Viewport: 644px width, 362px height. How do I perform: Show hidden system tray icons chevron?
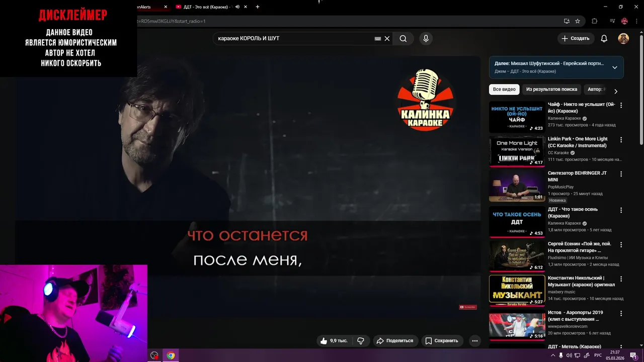click(553, 355)
